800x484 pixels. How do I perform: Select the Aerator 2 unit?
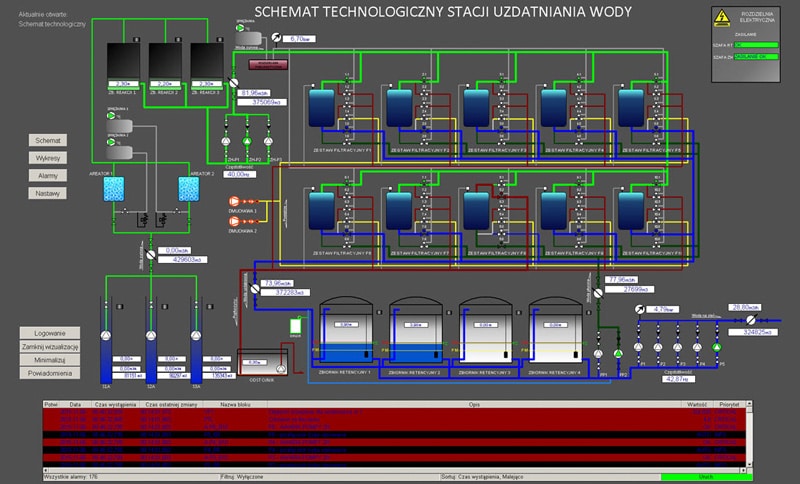tap(190, 188)
